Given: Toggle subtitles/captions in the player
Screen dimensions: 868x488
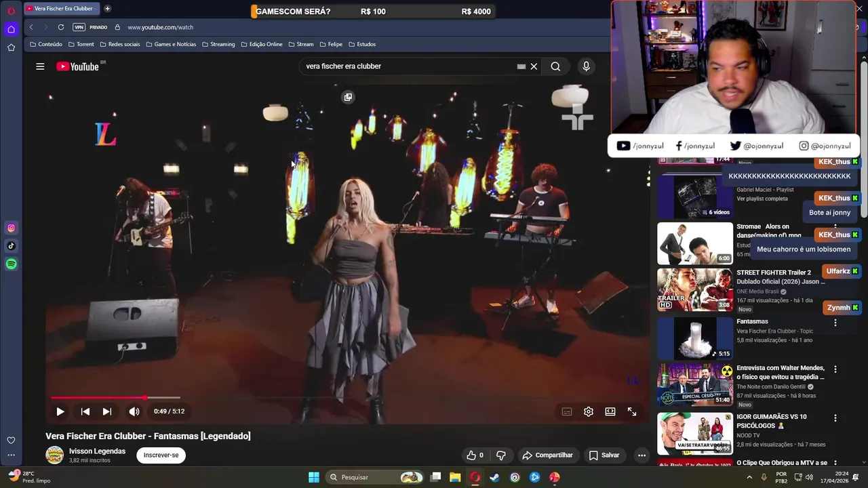Looking at the screenshot, I should pyautogui.click(x=567, y=411).
